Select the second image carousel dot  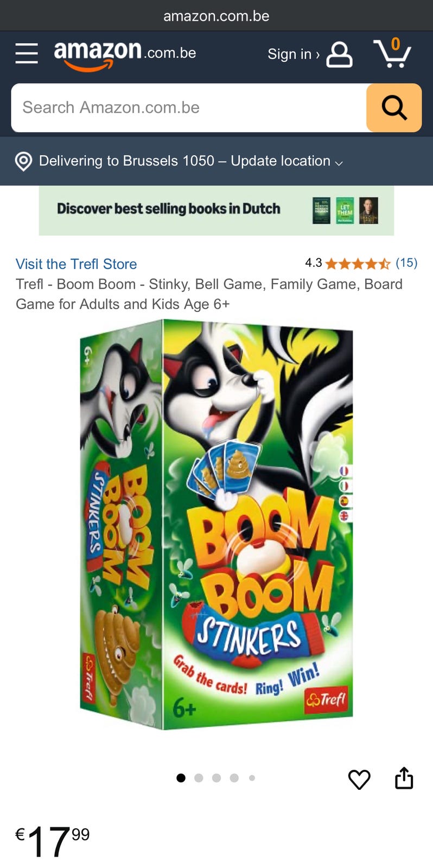[199, 778]
